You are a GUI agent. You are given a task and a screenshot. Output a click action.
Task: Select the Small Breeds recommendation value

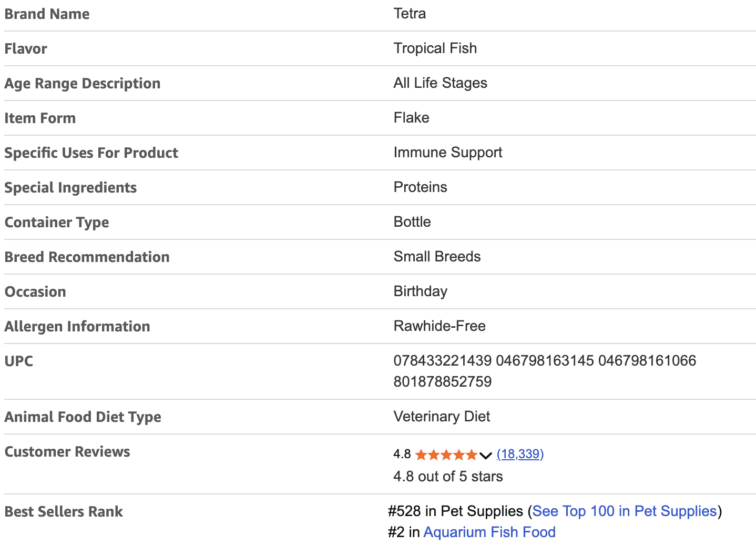pyautogui.click(x=437, y=257)
